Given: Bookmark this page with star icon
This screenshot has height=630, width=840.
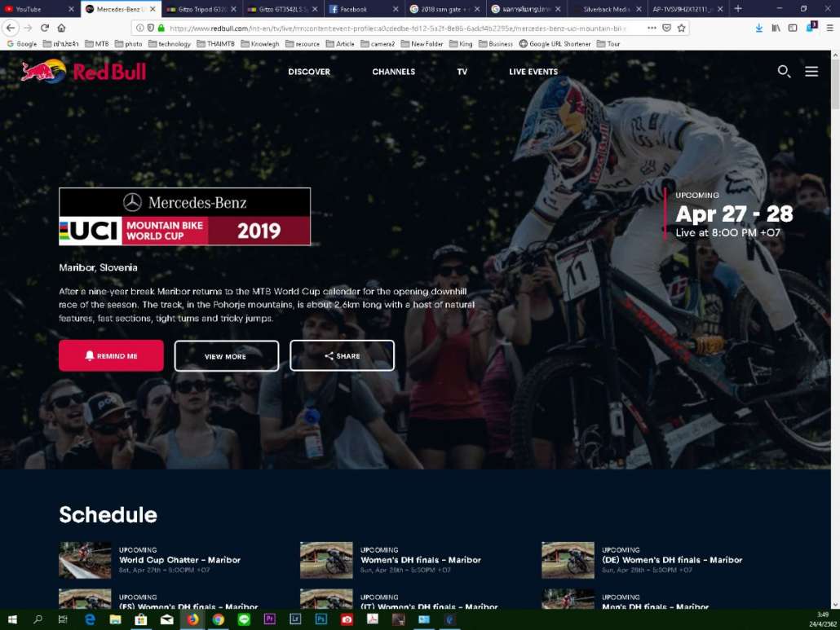Looking at the screenshot, I should pos(682,28).
